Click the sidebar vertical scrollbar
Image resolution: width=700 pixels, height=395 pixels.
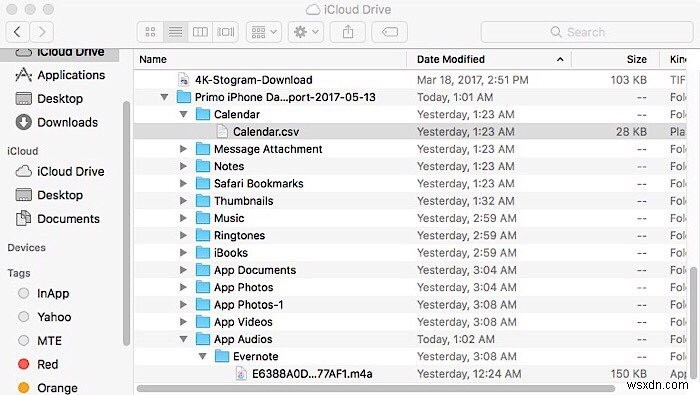(x=127, y=223)
